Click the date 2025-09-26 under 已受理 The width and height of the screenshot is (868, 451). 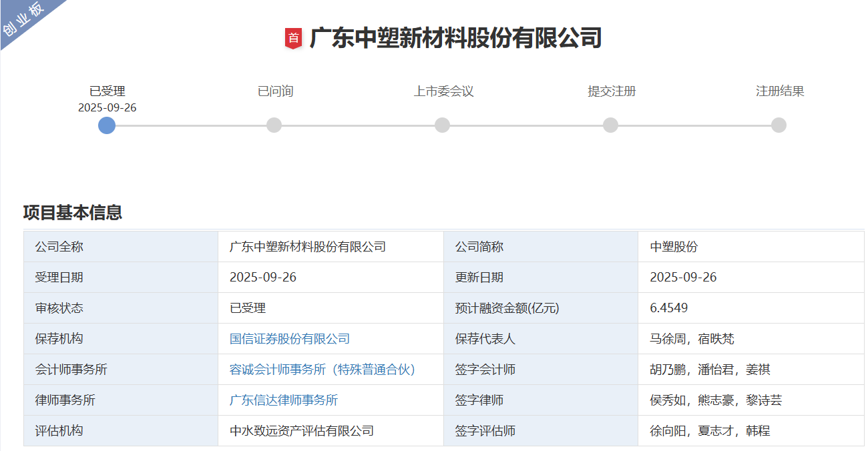tap(107, 107)
